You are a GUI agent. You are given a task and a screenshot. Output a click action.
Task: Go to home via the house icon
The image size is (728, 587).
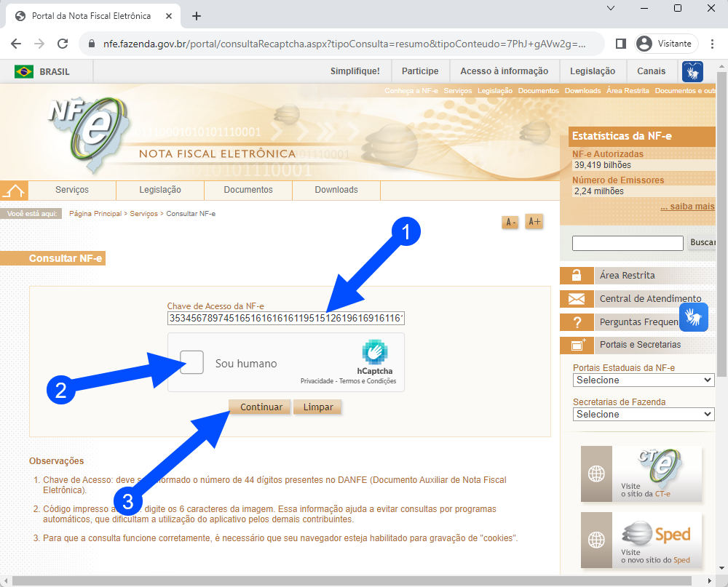point(15,191)
